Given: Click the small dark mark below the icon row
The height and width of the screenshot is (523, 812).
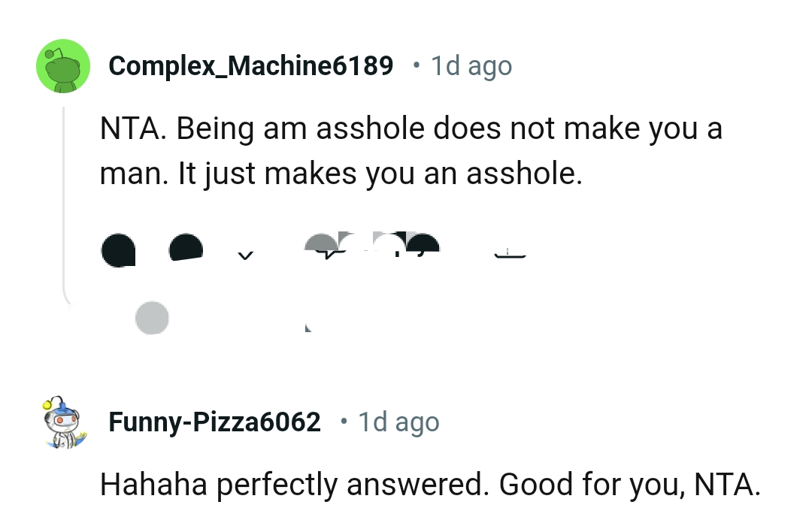Looking at the screenshot, I should coord(307,328).
